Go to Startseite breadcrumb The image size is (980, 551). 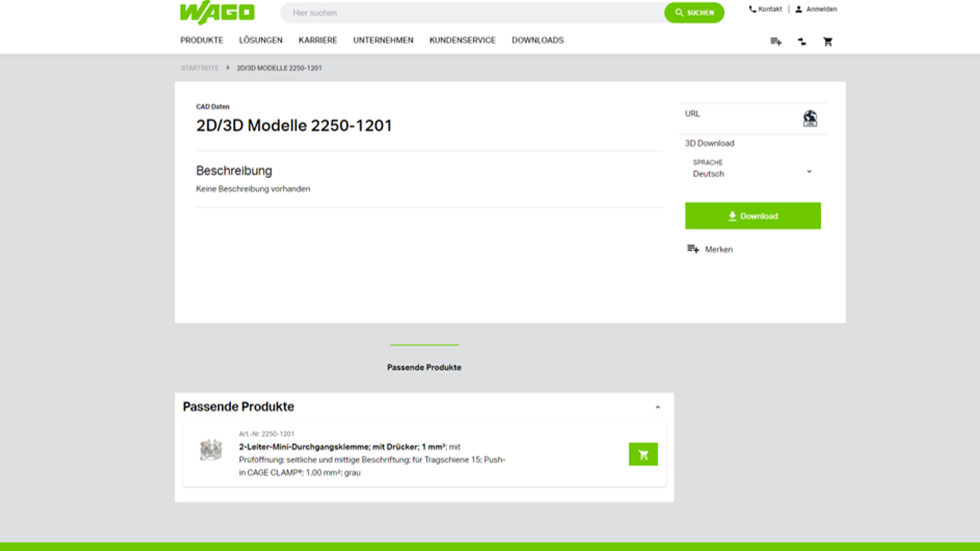pos(199,68)
